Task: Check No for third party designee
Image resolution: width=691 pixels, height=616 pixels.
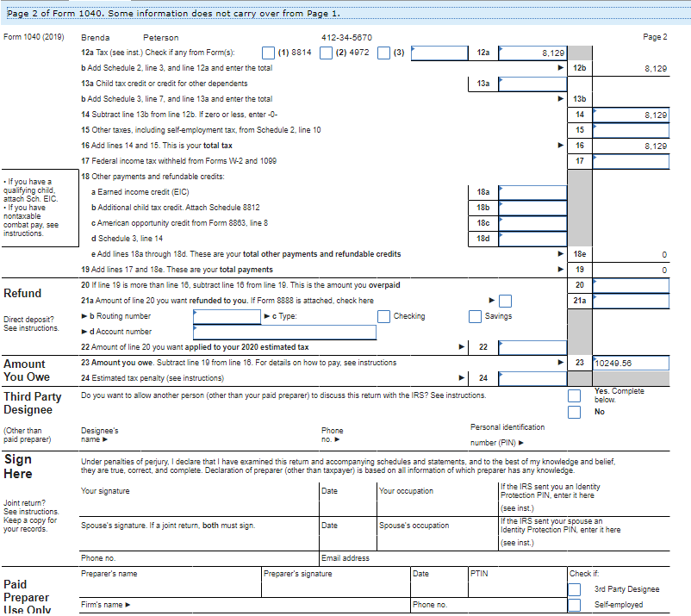Action: [574, 412]
